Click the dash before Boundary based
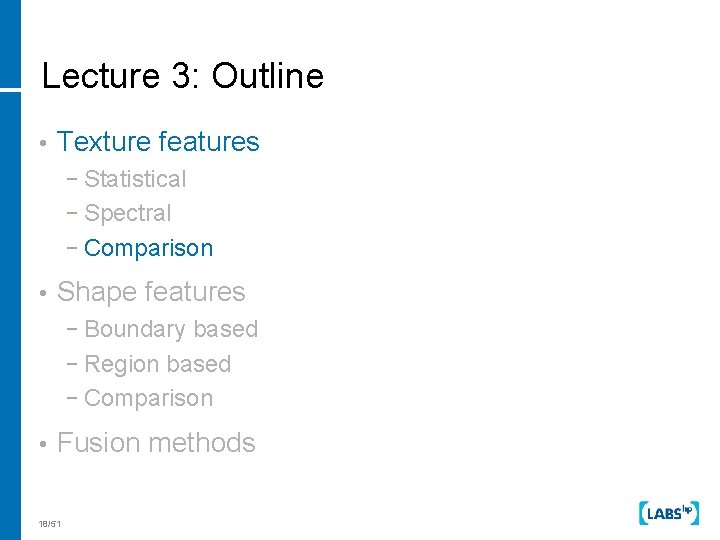 pos(76,330)
